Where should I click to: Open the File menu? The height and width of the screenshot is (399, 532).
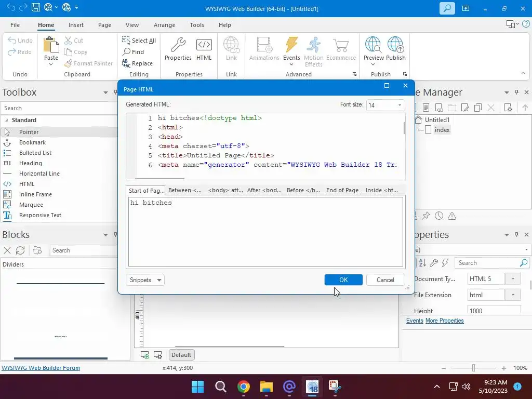15,25
